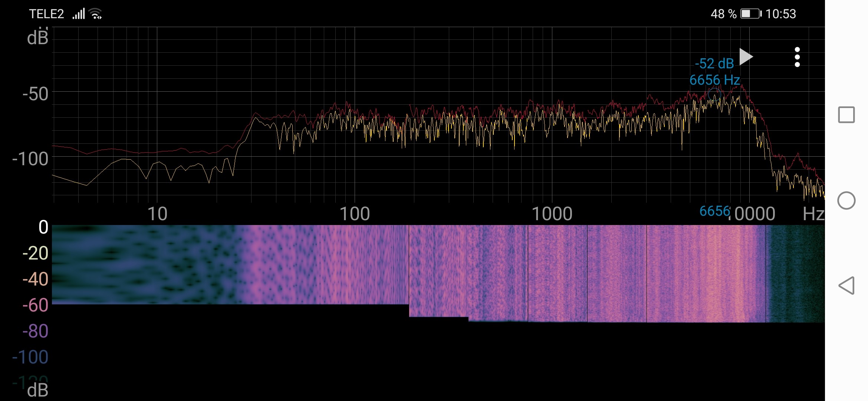The image size is (868, 401).
Task: Tap the -40 spectrogram color scale label
Action: pyautogui.click(x=35, y=279)
